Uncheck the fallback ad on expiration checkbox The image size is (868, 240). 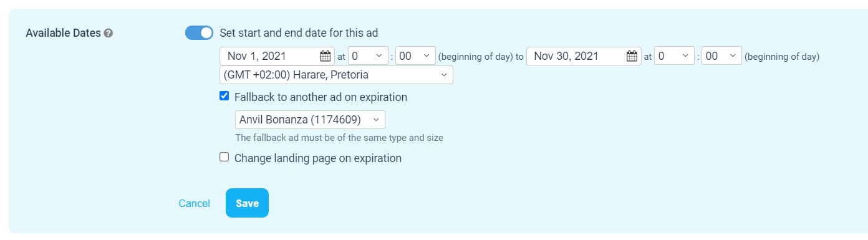click(x=224, y=96)
